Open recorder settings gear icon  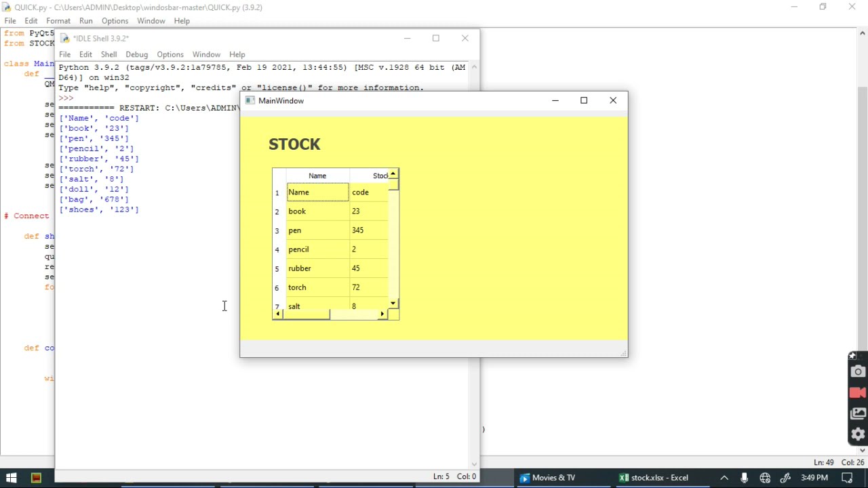click(x=858, y=434)
